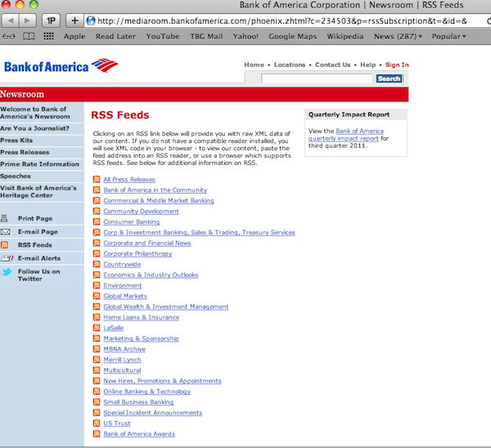Screen dimensions: 491x448
Task: Click the browser address bar URL
Action: coord(282,21)
